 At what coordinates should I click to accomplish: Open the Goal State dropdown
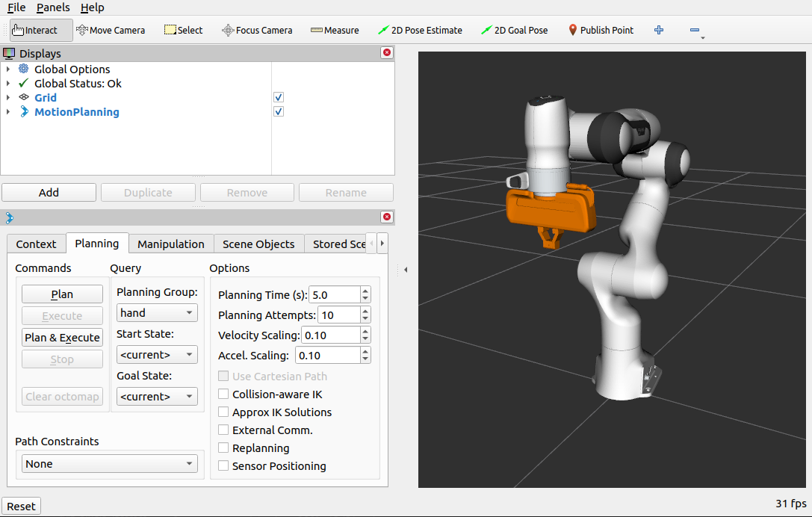tap(157, 397)
